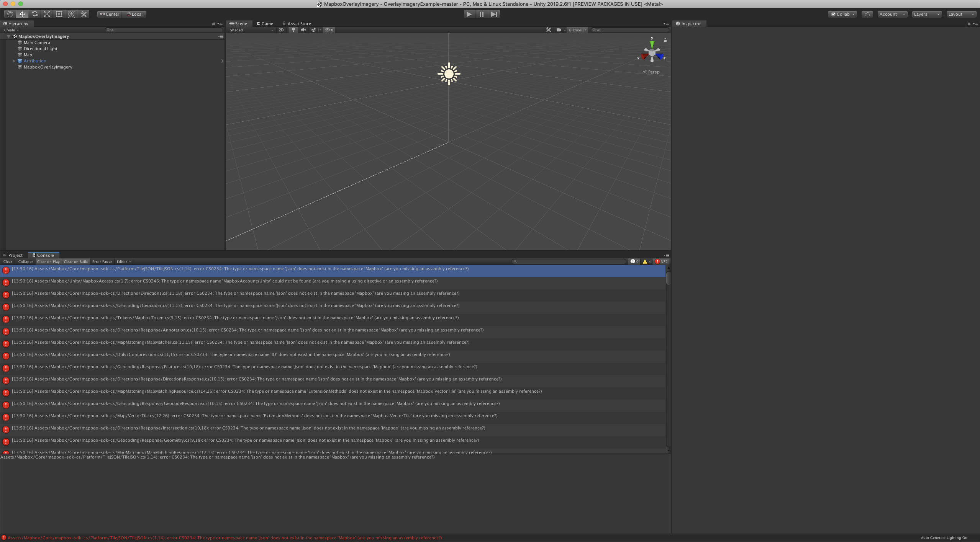Toggle scene lighting bulb icon
This screenshot has width=980, height=542.
[293, 30]
